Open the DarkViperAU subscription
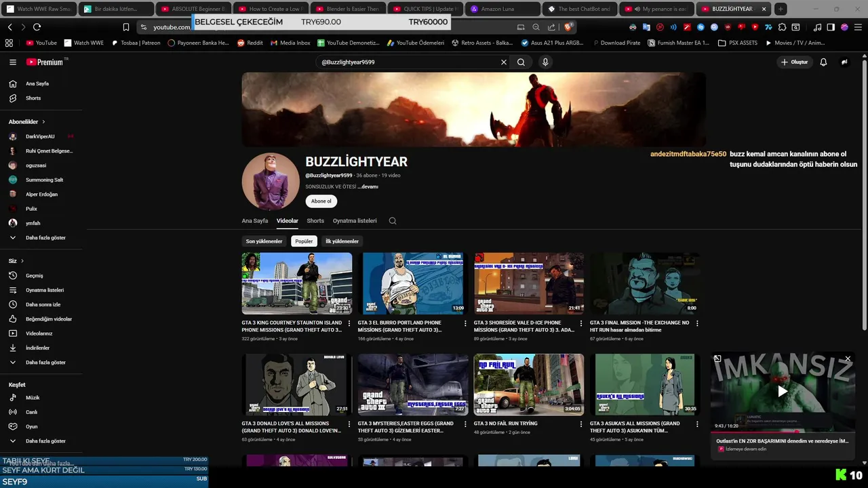 pos(40,137)
